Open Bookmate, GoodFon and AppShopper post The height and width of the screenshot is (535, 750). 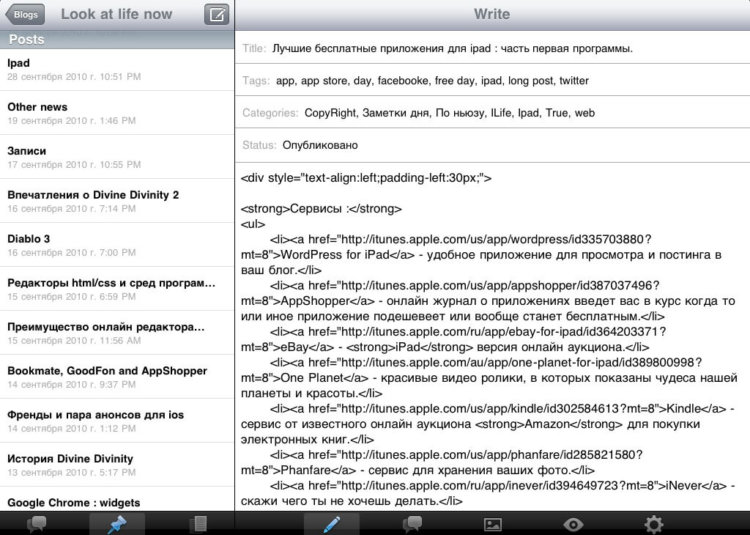(x=117, y=377)
